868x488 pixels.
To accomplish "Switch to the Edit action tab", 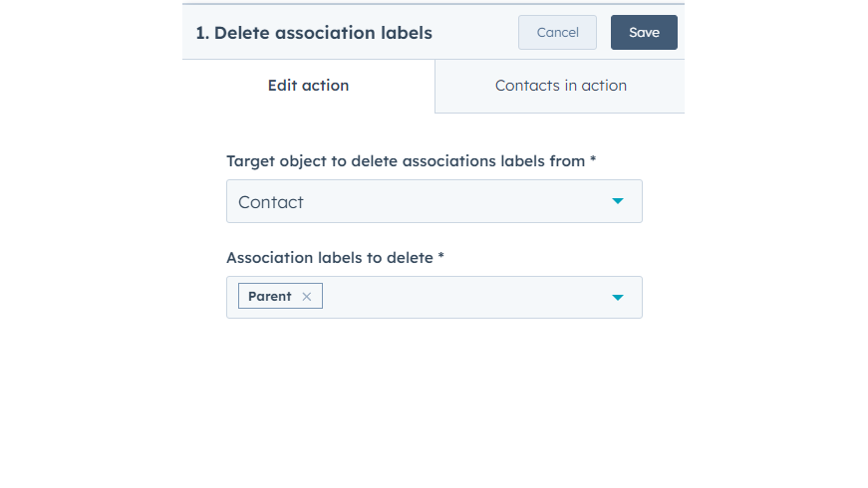I will pos(308,86).
